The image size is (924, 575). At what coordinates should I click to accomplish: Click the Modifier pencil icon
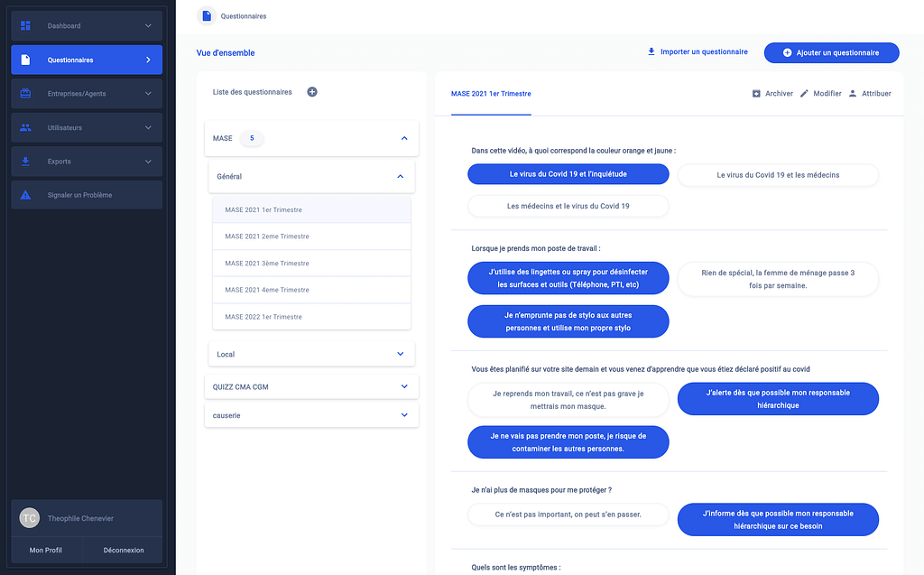click(804, 94)
